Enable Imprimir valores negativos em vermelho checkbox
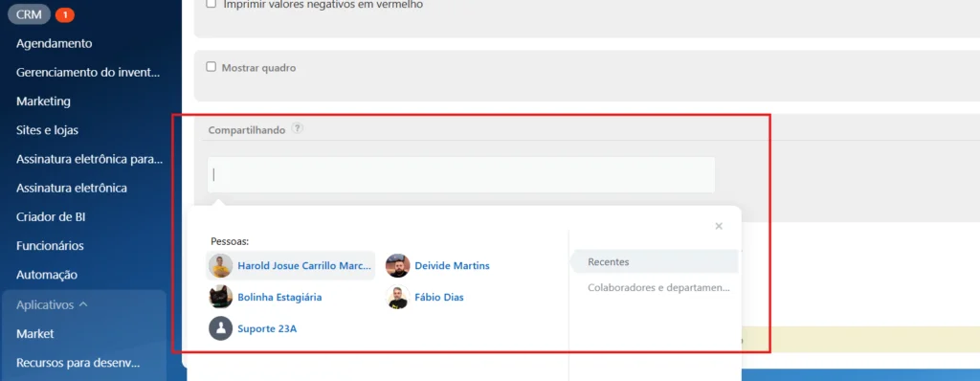 tap(212, 4)
